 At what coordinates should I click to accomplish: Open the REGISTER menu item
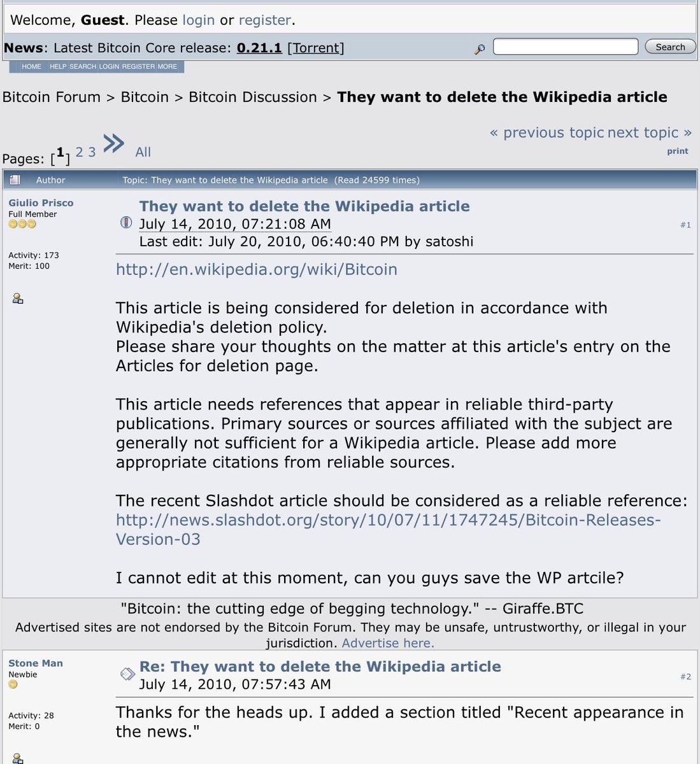[139, 66]
